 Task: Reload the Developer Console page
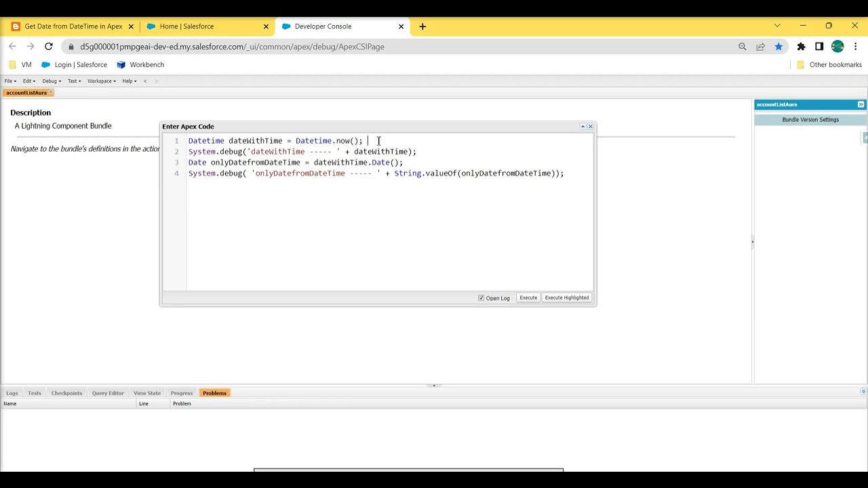49,46
